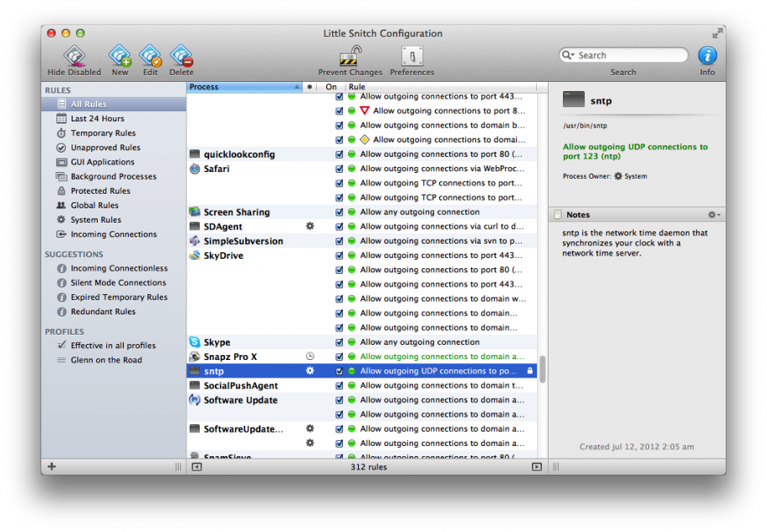Open Preferences from the toolbar
This screenshot has height=532, width=767.
(412, 56)
